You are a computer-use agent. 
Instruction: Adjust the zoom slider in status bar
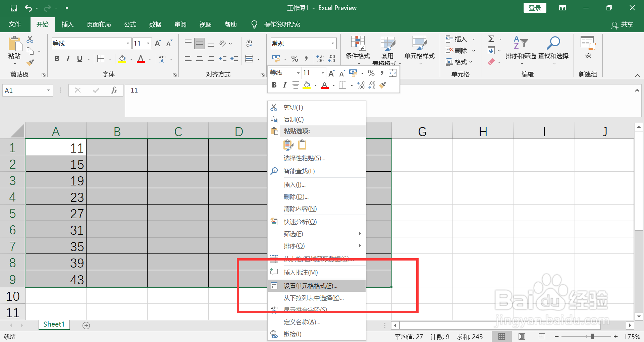tap(593, 337)
